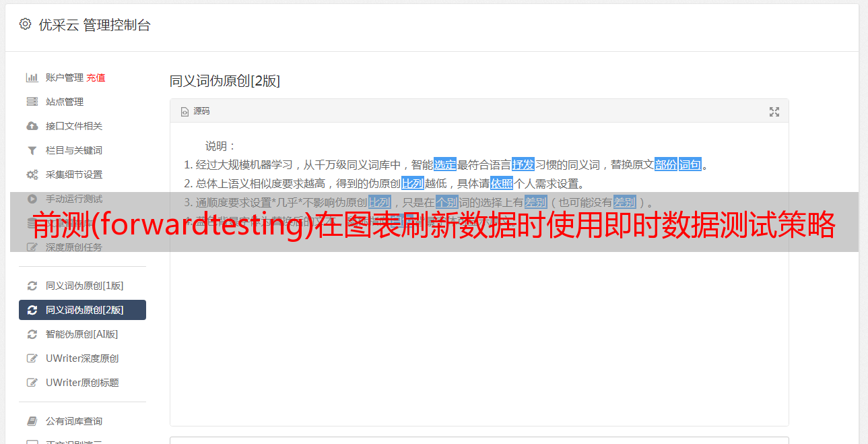Select the 同义词伪原创[2版] menu item

pyautogui.click(x=82, y=310)
